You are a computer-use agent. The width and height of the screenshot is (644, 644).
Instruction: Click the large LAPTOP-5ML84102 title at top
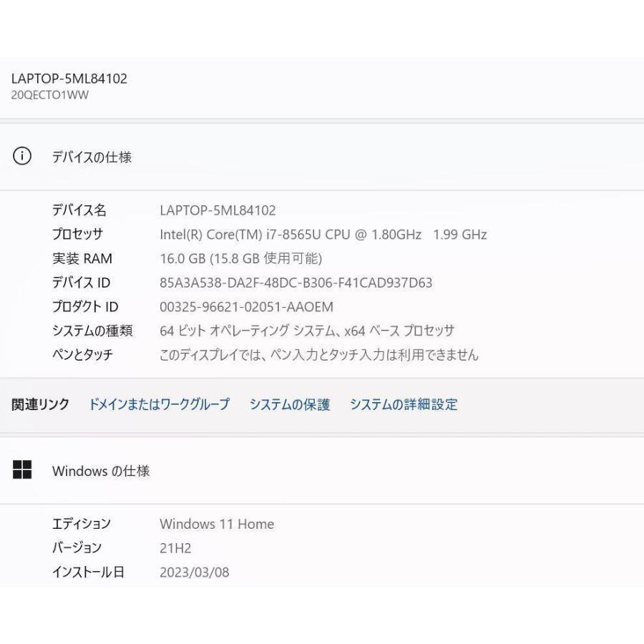(69, 79)
